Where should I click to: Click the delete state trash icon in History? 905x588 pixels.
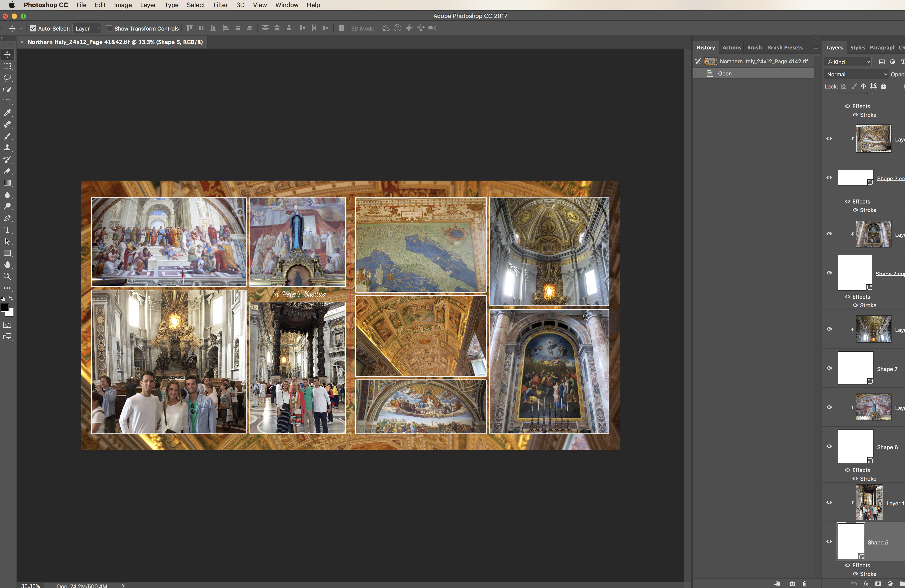click(805, 584)
